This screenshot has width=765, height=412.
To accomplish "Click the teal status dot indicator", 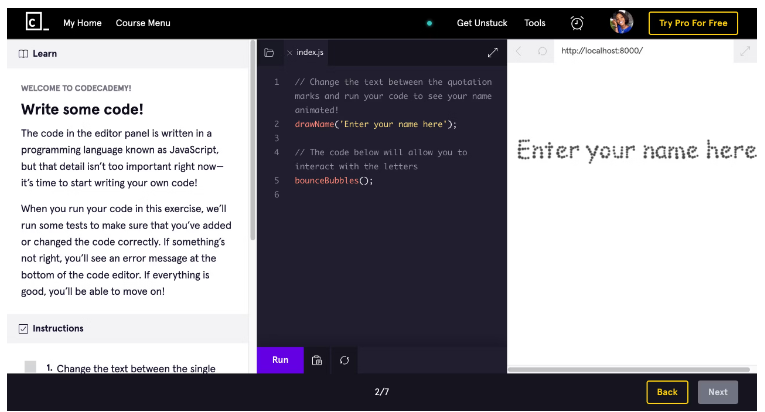I will point(429,23).
